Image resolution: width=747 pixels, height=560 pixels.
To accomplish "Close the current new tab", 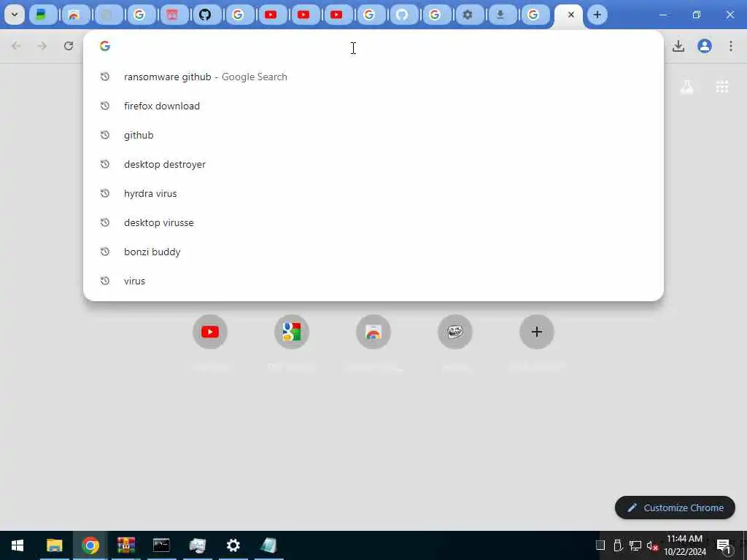I will (x=570, y=15).
